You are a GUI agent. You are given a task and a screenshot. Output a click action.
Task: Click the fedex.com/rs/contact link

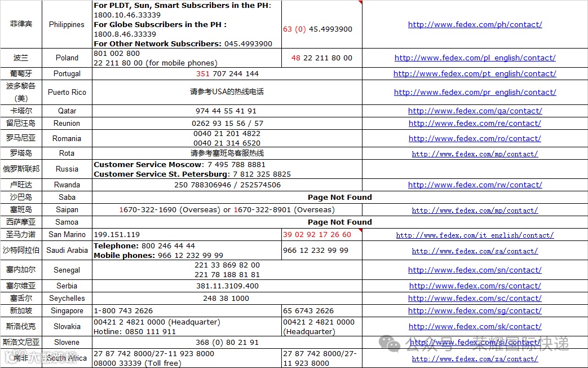click(475, 286)
